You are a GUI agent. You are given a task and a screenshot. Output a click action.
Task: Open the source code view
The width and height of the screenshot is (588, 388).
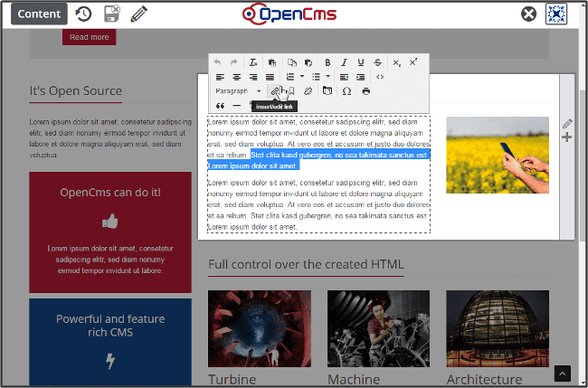tap(380, 77)
